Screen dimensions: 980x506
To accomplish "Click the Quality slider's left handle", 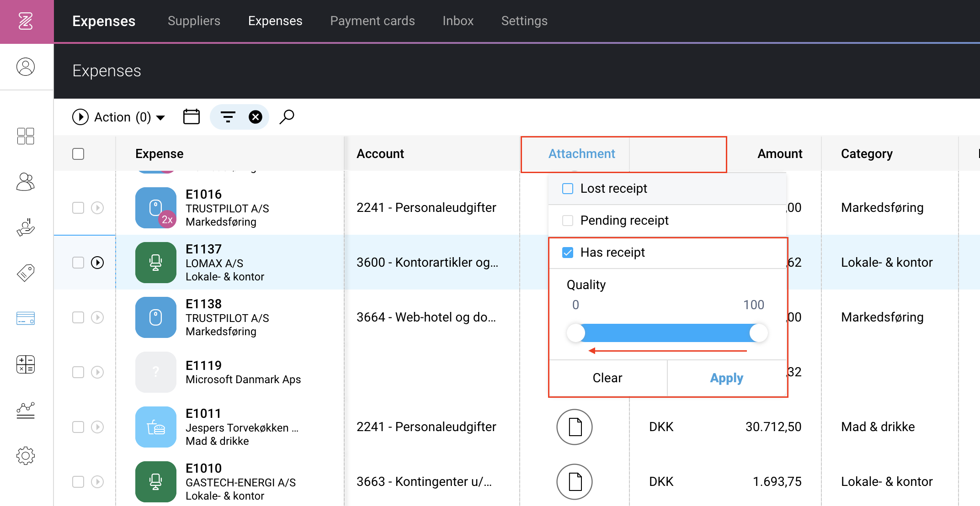I will pyautogui.click(x=576, y=333).
